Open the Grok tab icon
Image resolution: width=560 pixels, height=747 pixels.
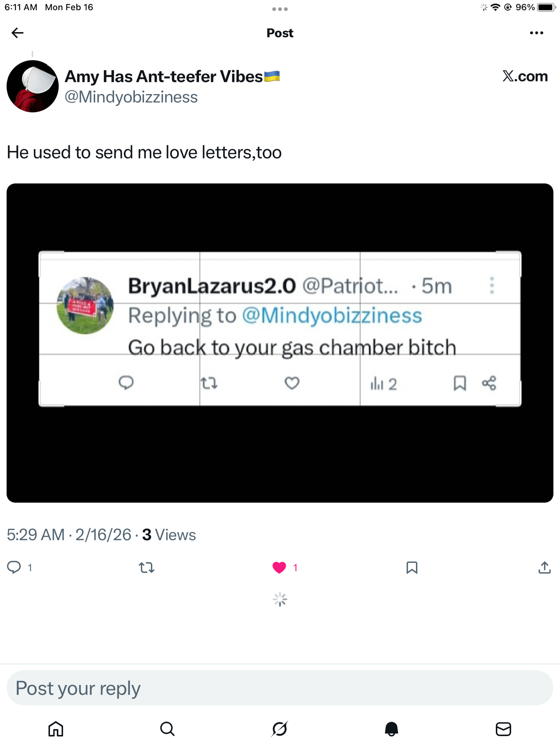[280, 729]
